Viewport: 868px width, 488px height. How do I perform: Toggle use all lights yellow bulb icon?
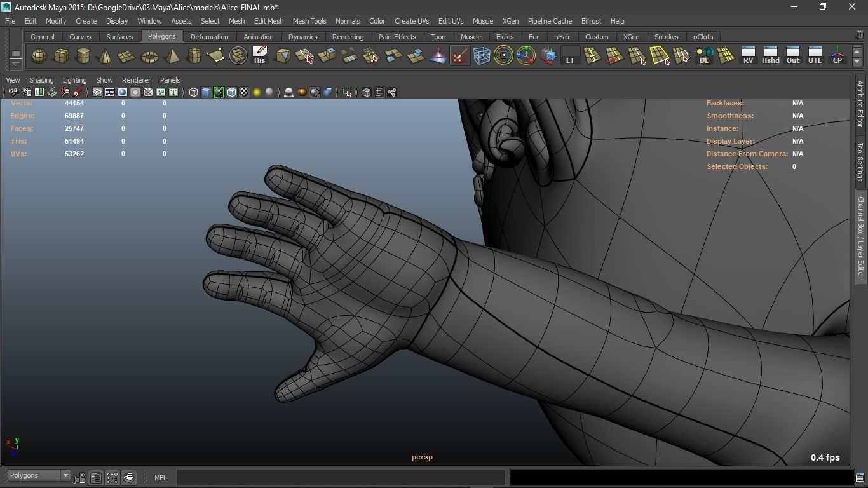pos(257,93)
